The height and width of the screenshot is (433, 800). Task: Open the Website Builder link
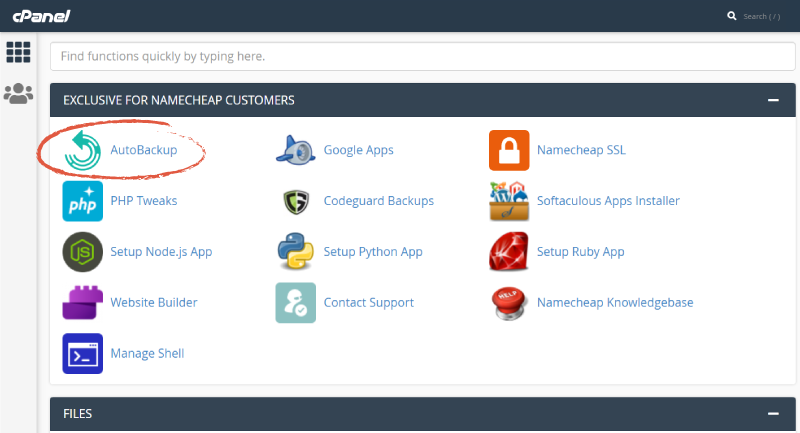tap(154, 302)
